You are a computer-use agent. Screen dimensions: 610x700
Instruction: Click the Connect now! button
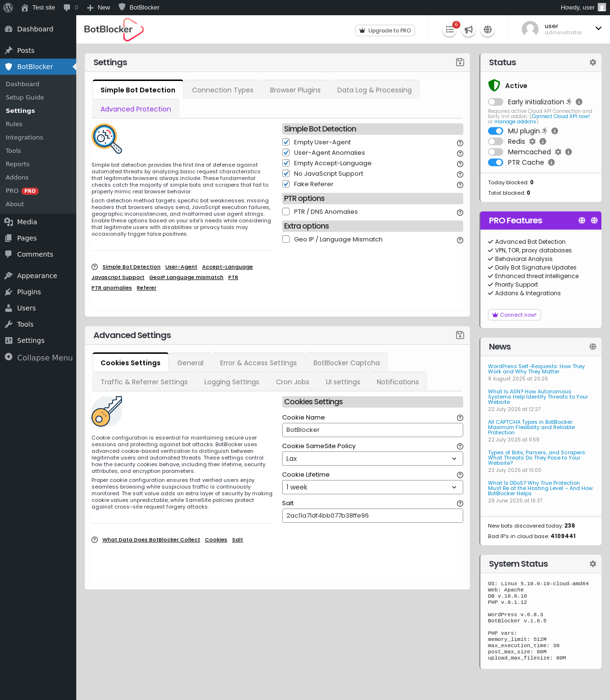click(x=514, y=315)
